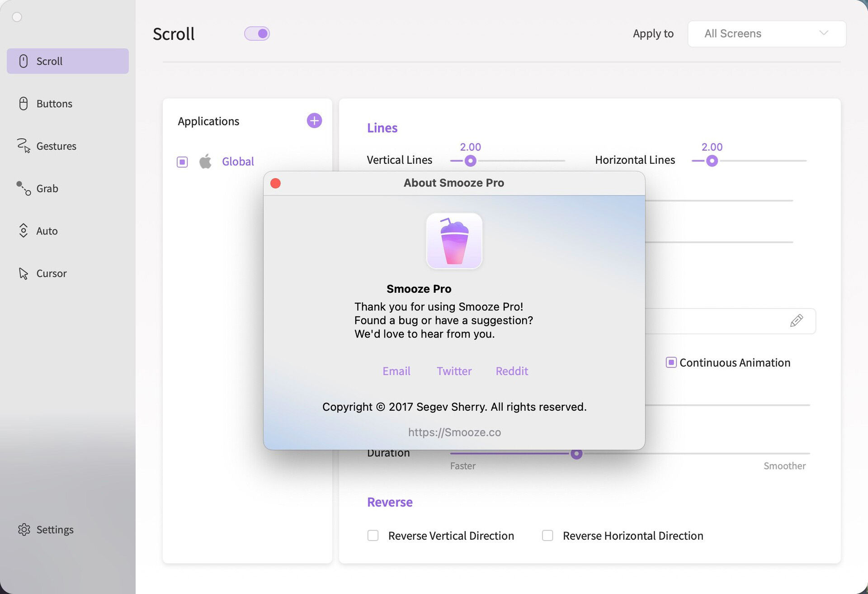Click the Reddit link in About dialog
This screenshot has height=594, width=868.
512,371
